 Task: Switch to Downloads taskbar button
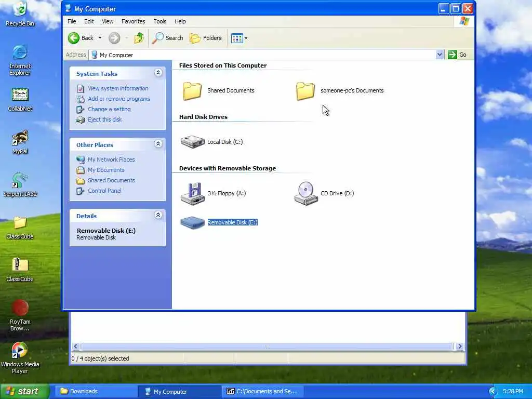(96, 392)
